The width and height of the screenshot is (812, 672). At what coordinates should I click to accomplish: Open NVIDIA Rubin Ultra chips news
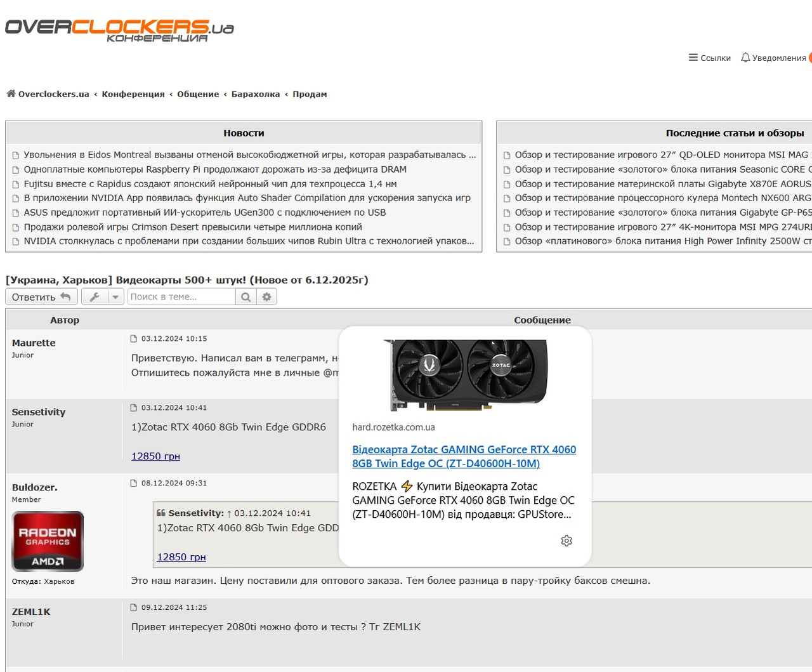pyautogui.click(x=249, y=241)
